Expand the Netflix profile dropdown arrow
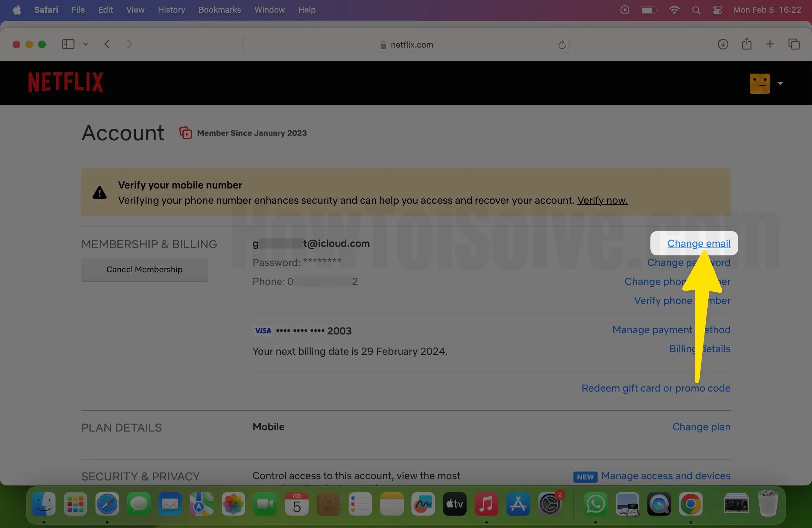 click(781, 83)
